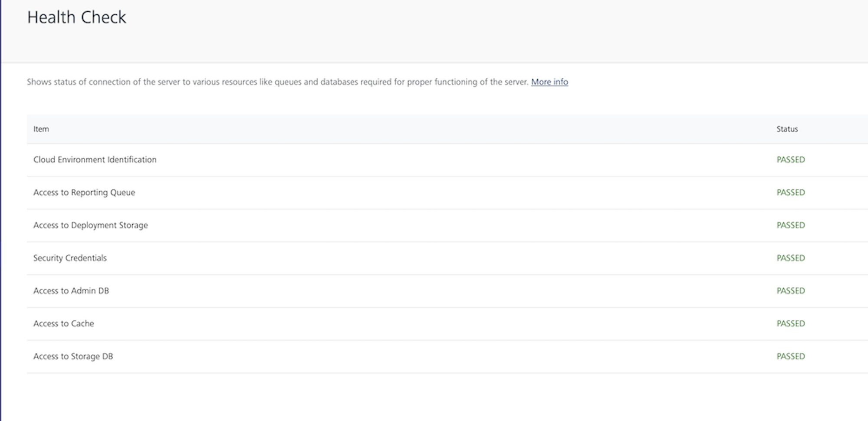Select the Access to Deployment Storage item
Screen dimensions: 868x421
click(x=90, y=225)
